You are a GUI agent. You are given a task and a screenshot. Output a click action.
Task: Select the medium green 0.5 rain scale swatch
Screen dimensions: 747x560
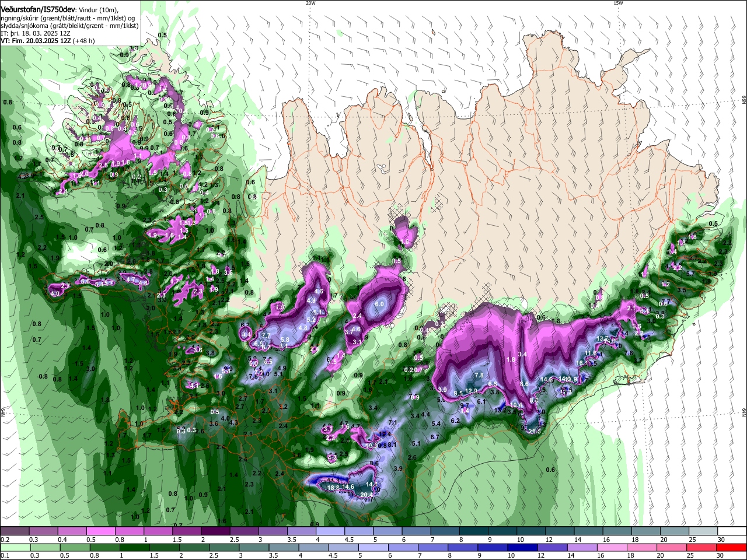coord(75,547)
